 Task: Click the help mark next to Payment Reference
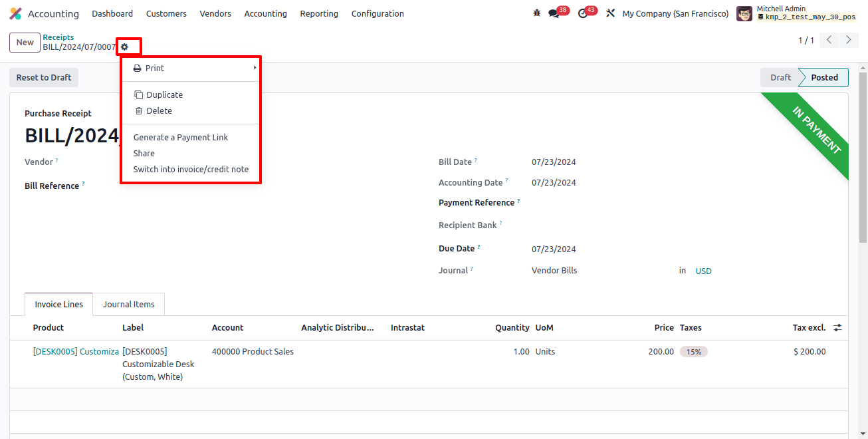[x=518, y=201]
